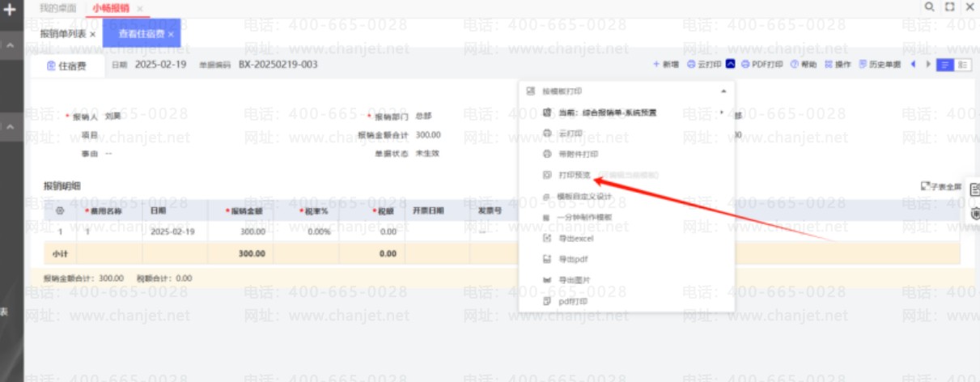Switch to the highlighted list layout view
This screenshot has height=382, width=980.
pos(944,64)
